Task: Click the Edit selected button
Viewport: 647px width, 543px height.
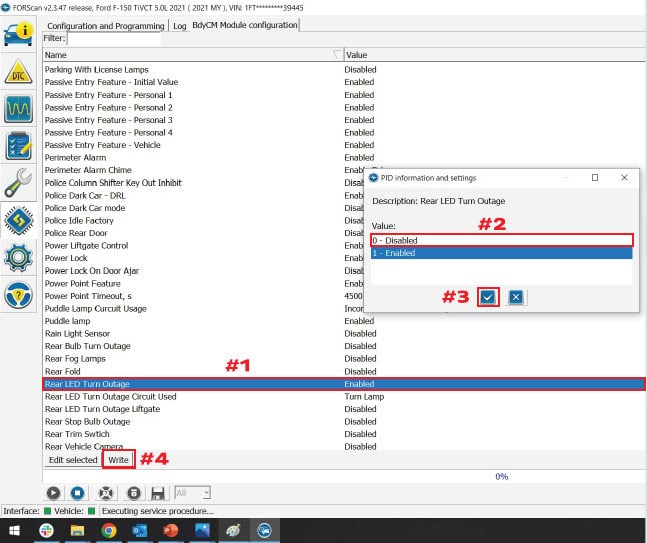Action: coord(73,460)
